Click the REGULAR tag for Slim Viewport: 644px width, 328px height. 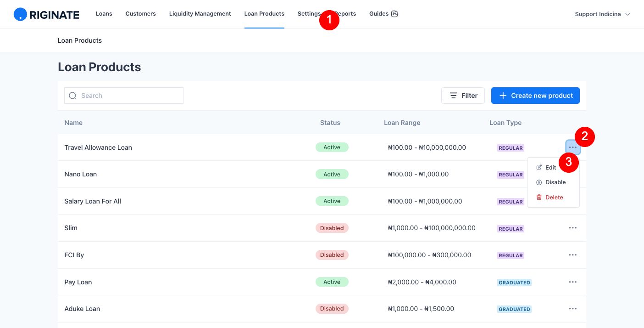pyautogui.click(x=511, y=229)
